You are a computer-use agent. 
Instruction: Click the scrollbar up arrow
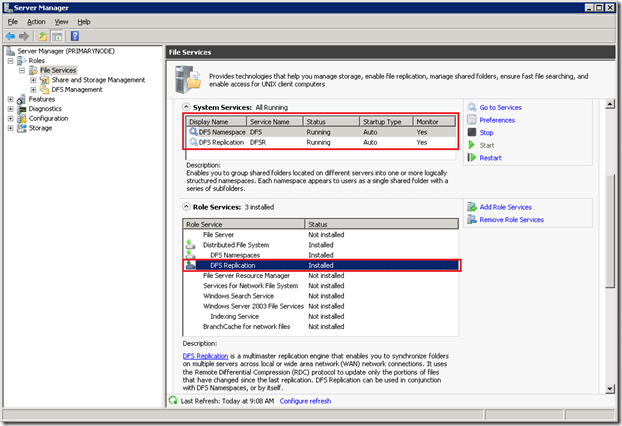pos(610,104)
